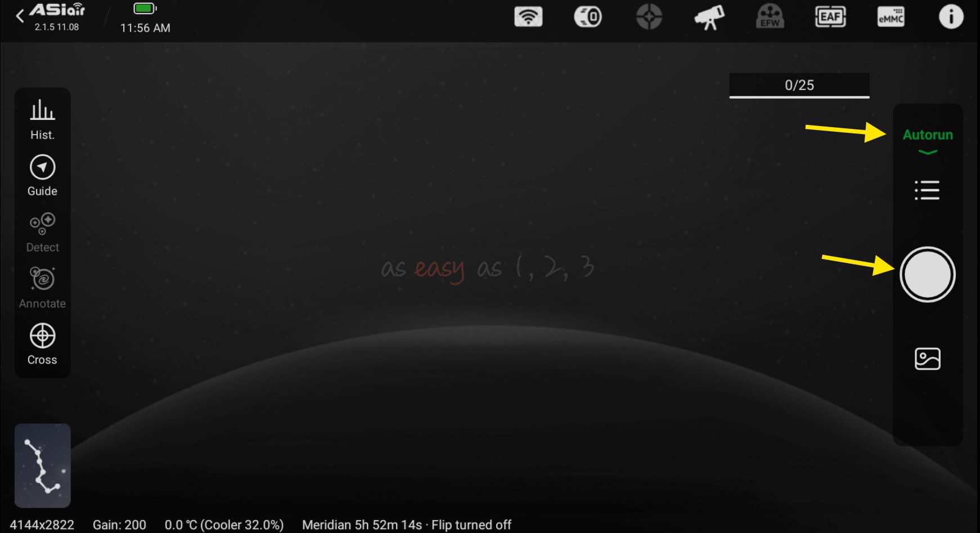Open EFW filter wheel settings
The height and width of the screenshot is (533, 980).
point(770,17)
